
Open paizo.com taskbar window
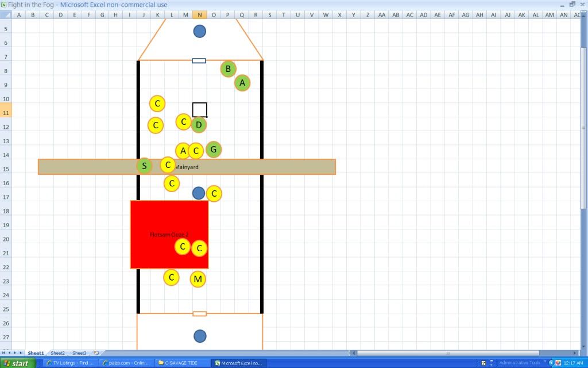(126, 363)
